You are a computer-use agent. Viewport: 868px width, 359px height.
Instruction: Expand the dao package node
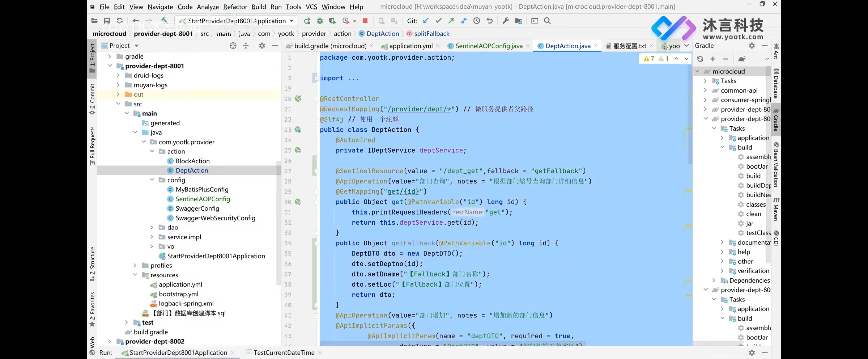click(152, 227)
